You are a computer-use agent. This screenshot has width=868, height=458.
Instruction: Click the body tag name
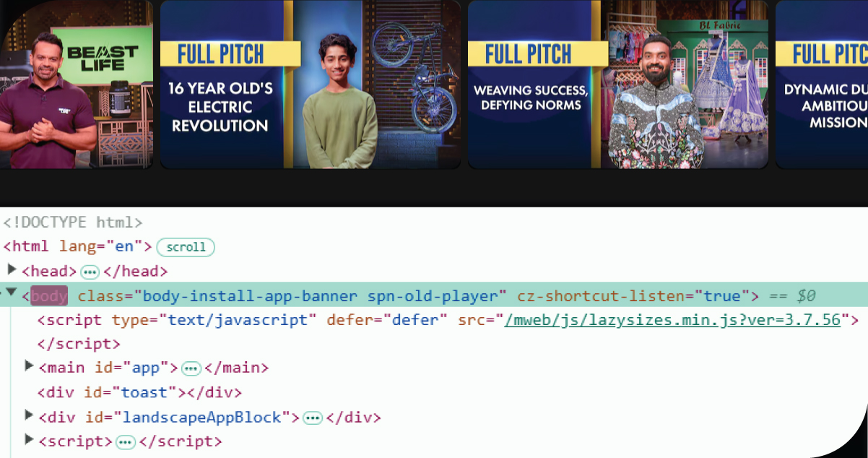pos(49,296)
